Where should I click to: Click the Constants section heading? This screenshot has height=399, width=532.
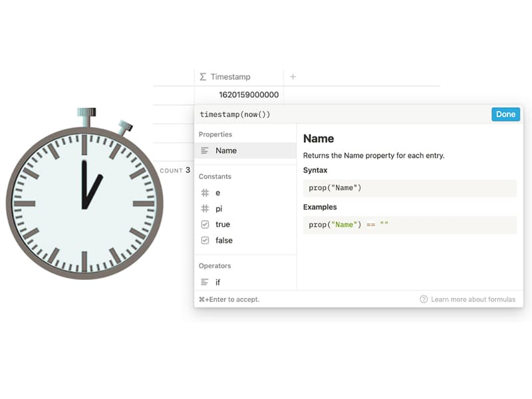[215, 176]
